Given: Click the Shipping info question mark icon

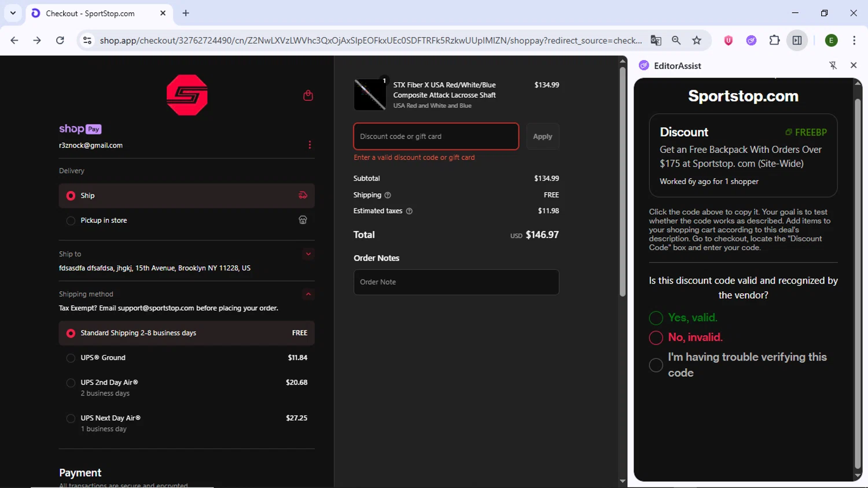Looking at the screenshot, I should (388, 195).
